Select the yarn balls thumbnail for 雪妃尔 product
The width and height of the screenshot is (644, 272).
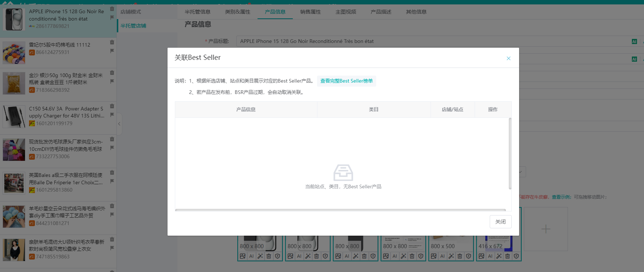[14, 52]
